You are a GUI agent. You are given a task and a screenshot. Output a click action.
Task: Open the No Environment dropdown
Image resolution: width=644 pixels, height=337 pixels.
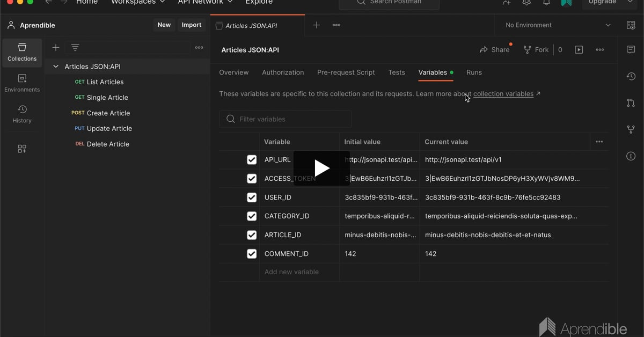(x=558, y=25)
